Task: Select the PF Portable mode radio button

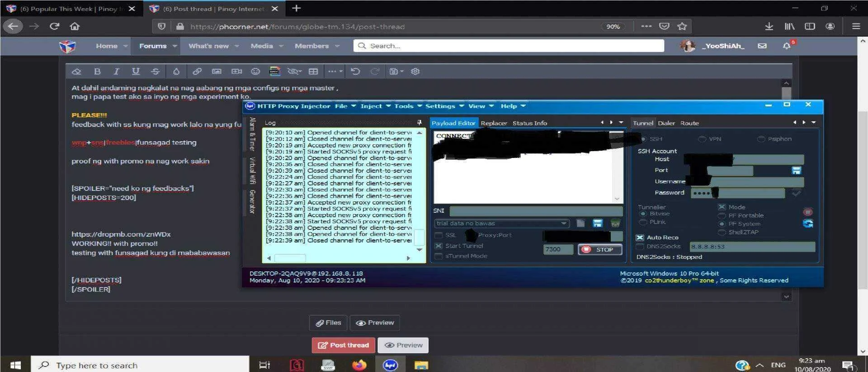Action: (x=722, y=216)
